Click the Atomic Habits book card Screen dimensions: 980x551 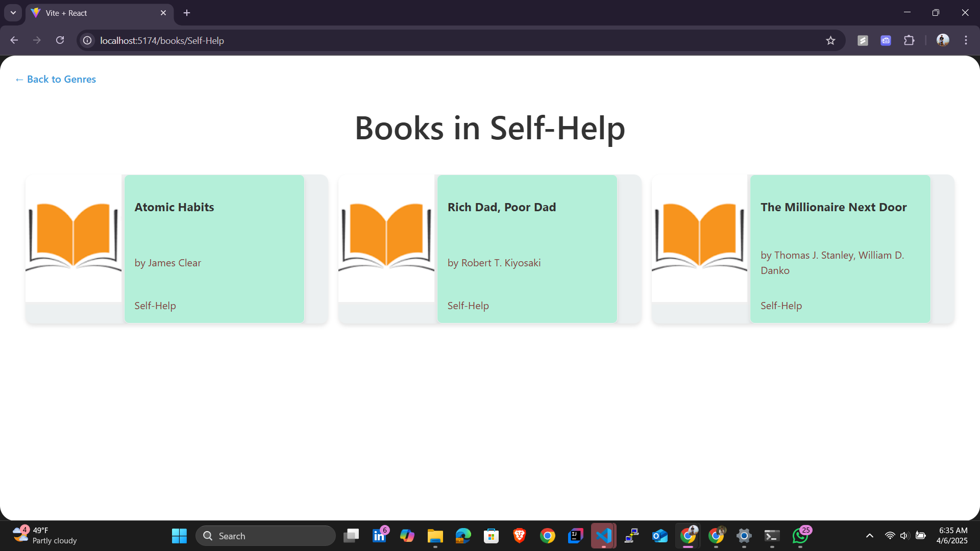[x=214, y=248]
